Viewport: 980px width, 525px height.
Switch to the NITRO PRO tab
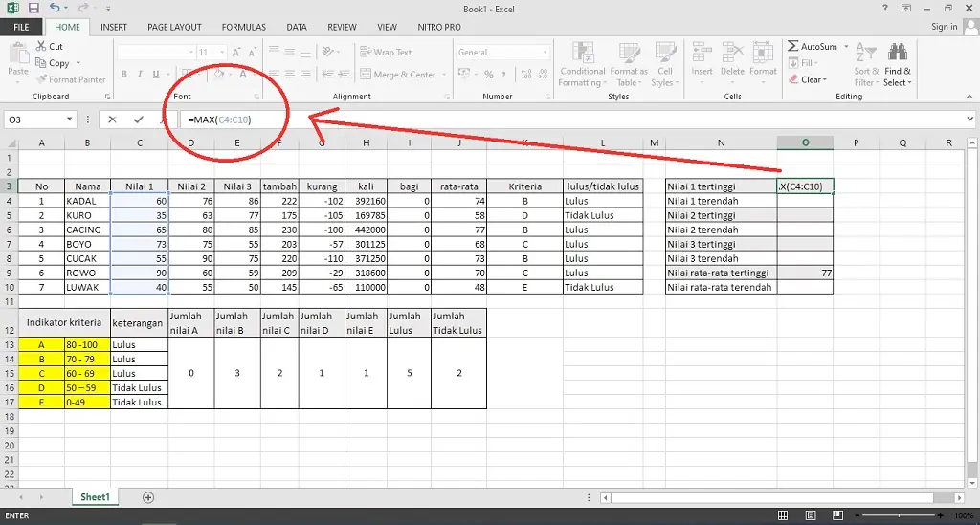click(x=439, y=27)
